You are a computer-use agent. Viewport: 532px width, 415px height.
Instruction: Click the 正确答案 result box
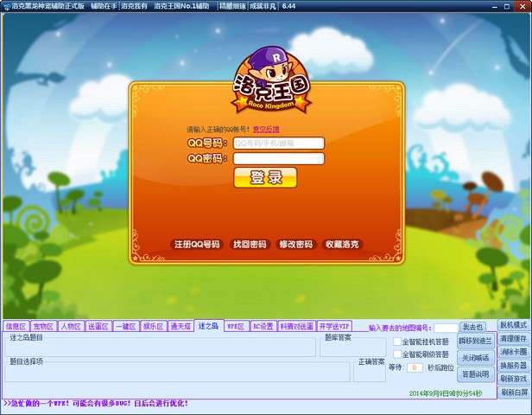[370, 373]
